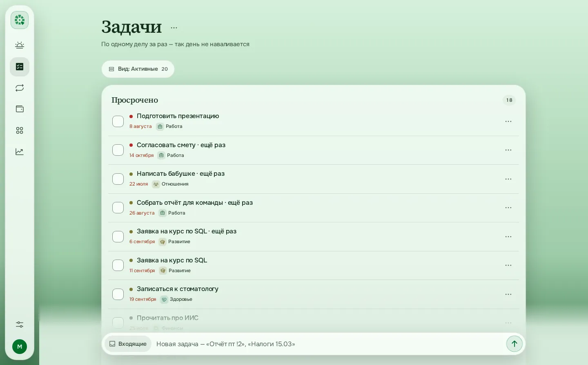588x365 pixels.
Task: Open menu for Написать бабушке task
Action: pyautogui.click(x=508, y=179)
